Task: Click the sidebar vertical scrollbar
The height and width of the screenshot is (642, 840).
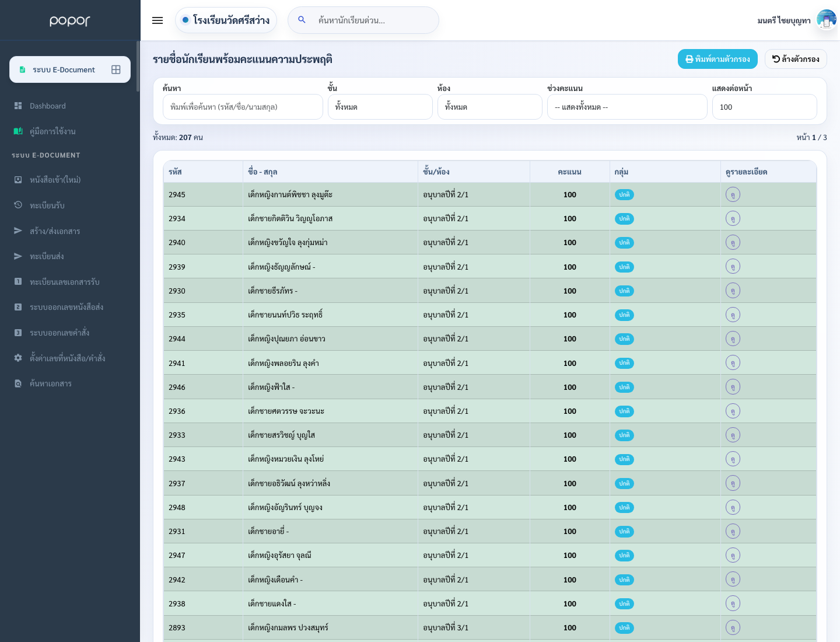Action: click(138, 66)
